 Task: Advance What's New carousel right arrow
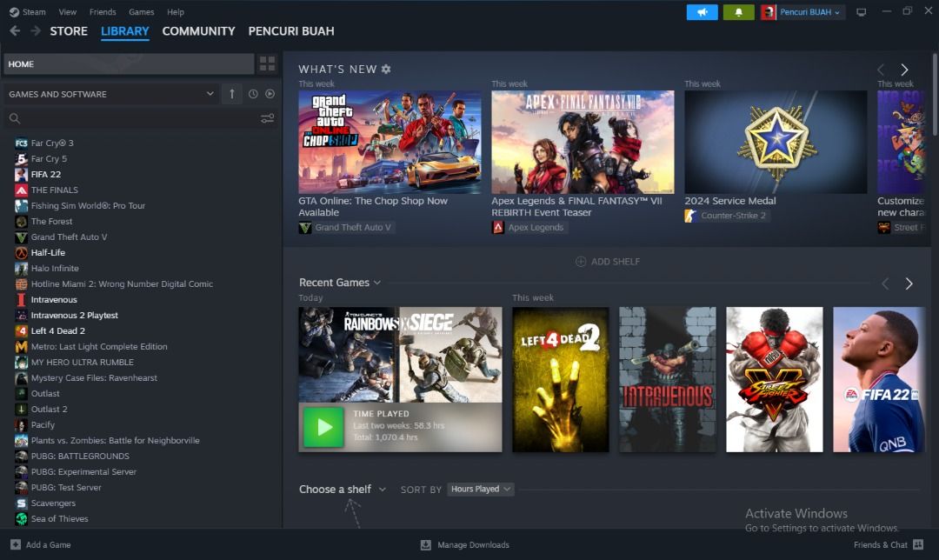(x=904, y=70)
